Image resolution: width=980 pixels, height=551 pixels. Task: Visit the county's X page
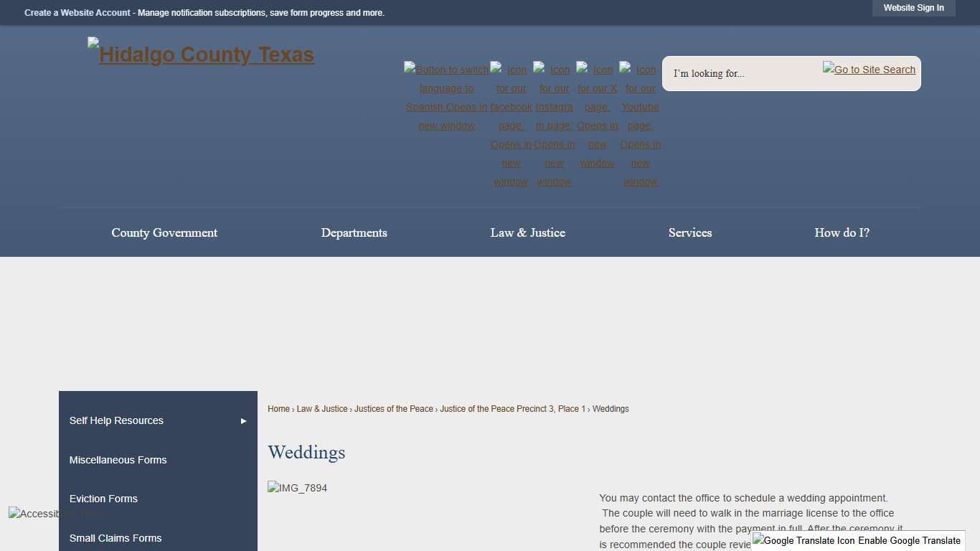tap(597, 97)
